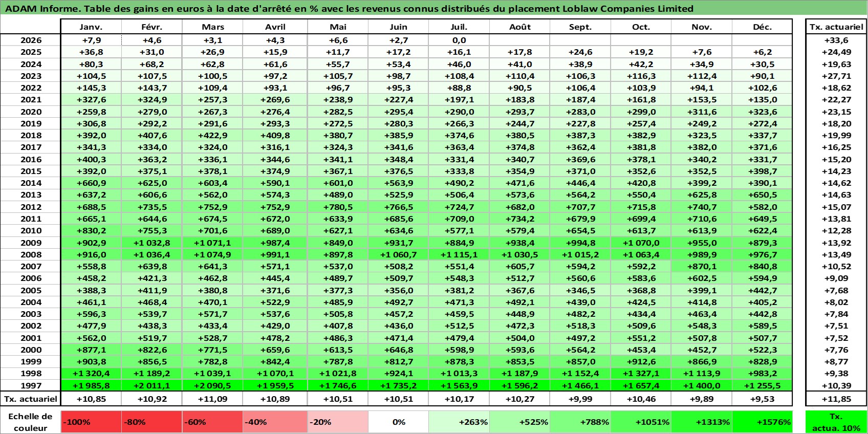Click the green "Tx. actua. 10%" box
The height and width of the screenshot is (434, 868).
click(x=836, y=422)
